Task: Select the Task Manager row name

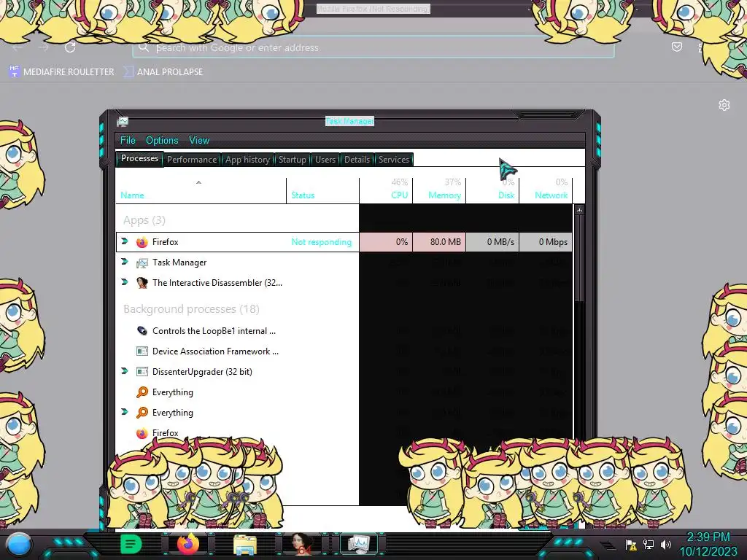Action: [179, 262]
